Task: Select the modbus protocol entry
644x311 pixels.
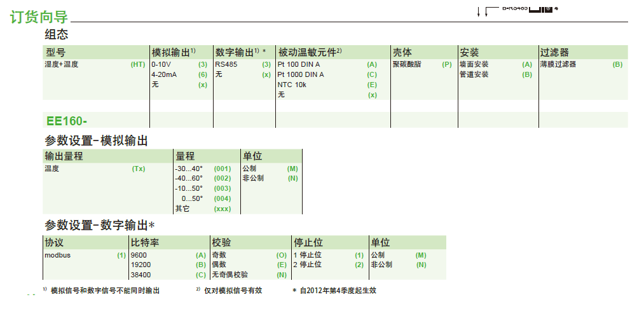Action: click(57, 255)
